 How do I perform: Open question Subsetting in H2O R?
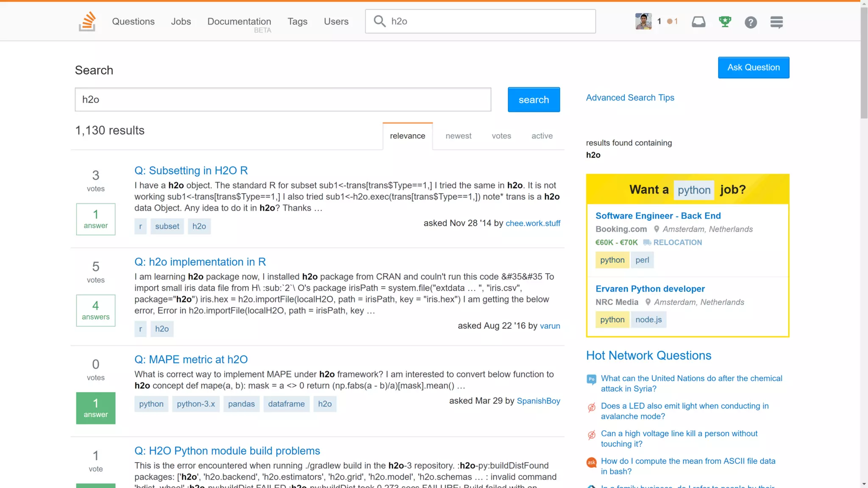click(191, 171)
